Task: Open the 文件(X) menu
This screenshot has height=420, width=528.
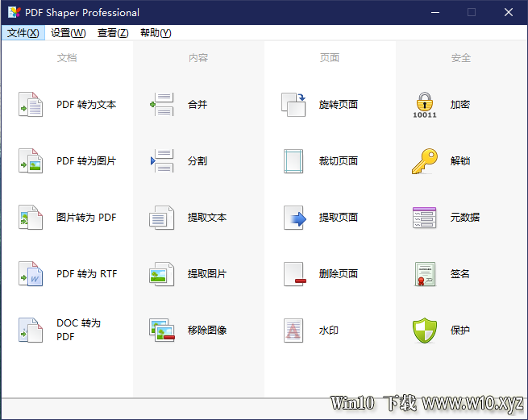Action: coord(23,33)
